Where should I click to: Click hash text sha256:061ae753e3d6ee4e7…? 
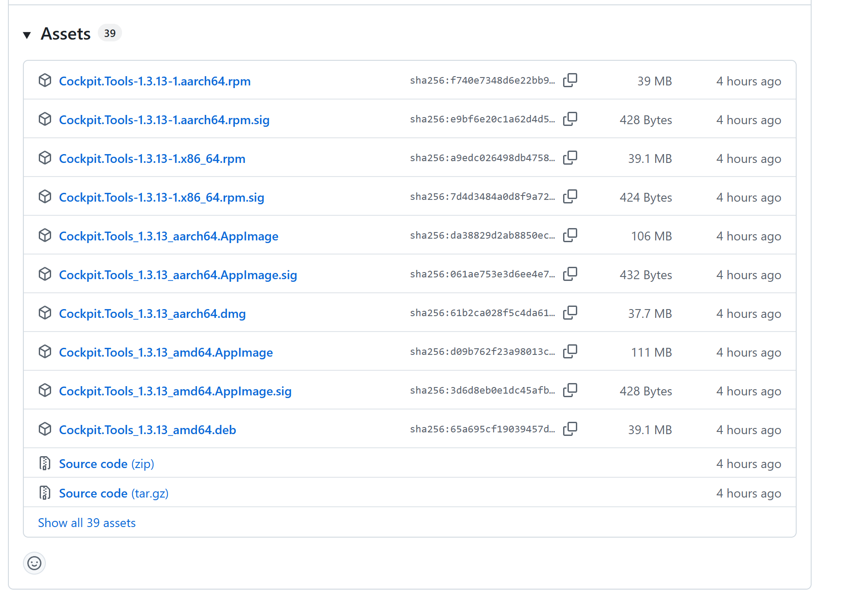482,274
